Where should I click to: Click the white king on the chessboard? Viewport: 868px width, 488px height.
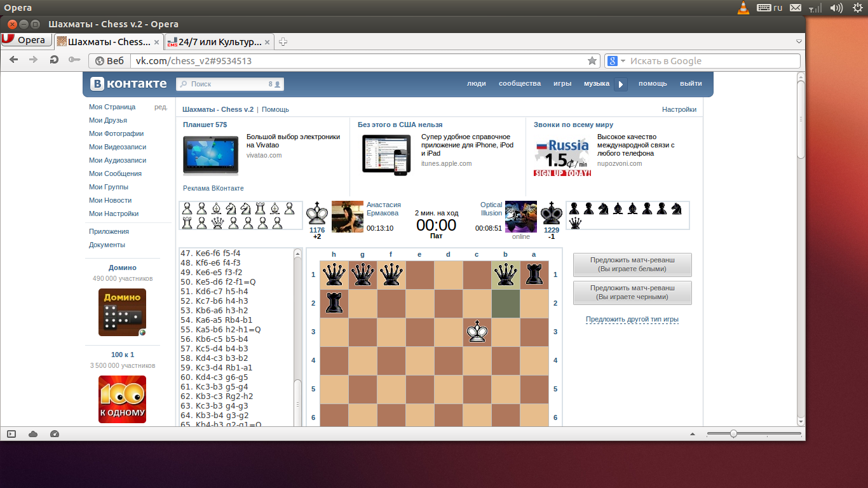[x=476, y=332]
